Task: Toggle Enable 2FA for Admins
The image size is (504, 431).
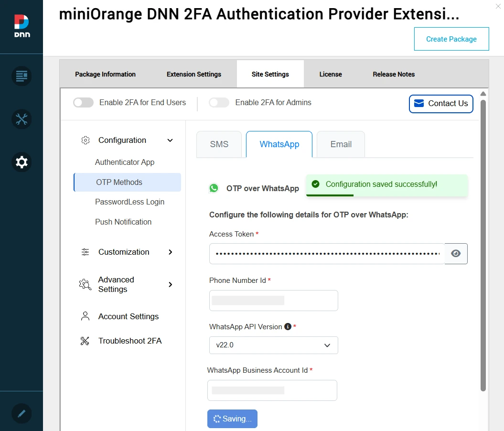Action: pyautogui.click(x=219, y=103)
